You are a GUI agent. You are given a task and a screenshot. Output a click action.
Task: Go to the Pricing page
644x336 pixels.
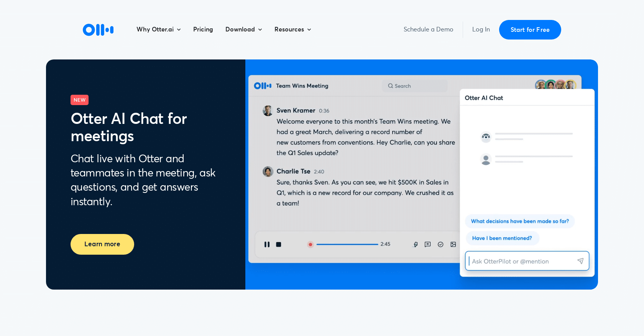point(203,30)
